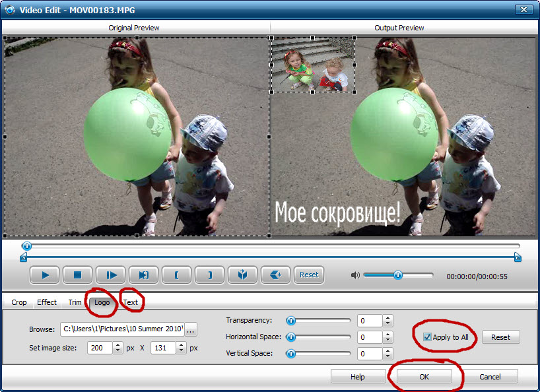
Task: Step forward one frame
Action: click(110, 275)
